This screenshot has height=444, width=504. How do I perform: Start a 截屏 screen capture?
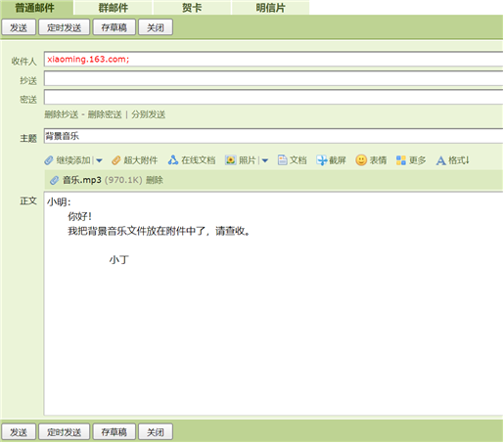pos(331,160)
